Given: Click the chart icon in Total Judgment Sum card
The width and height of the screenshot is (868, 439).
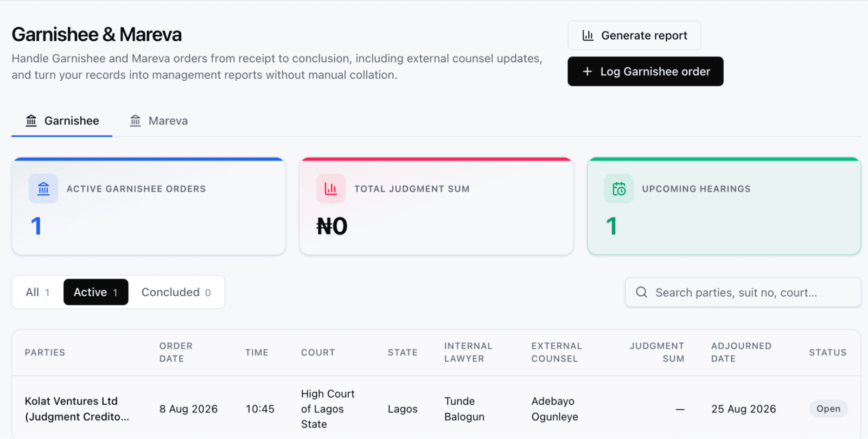Looking at the screenshot, I should 331,189.
